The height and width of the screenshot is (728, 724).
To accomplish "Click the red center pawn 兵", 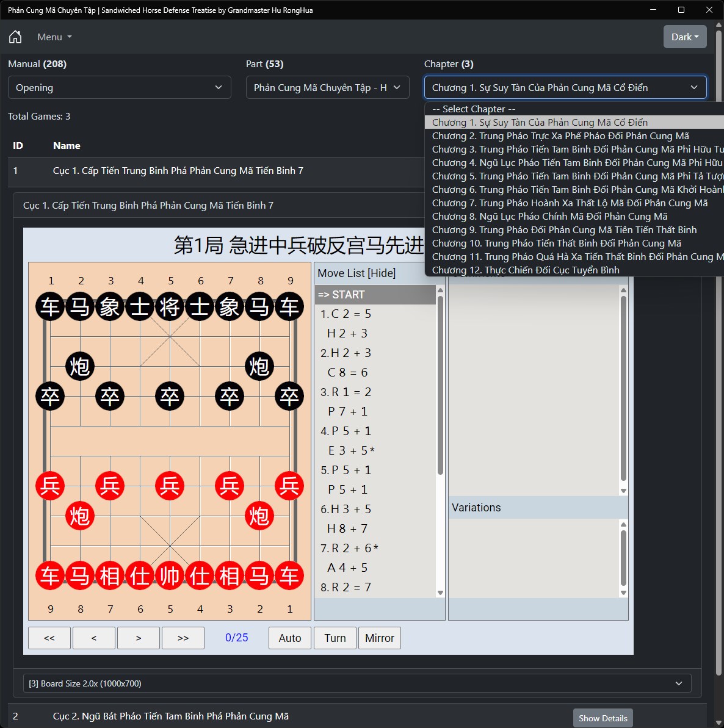I will (x=170, y=486).
